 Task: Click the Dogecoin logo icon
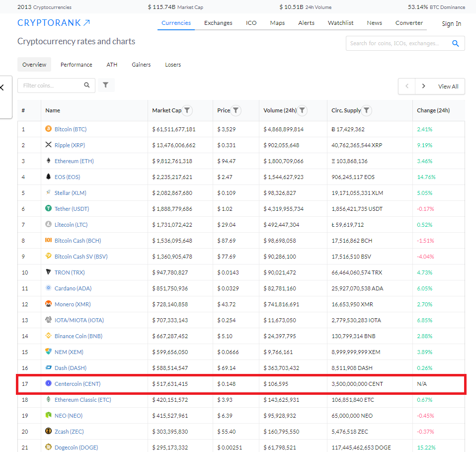(48, 447)
